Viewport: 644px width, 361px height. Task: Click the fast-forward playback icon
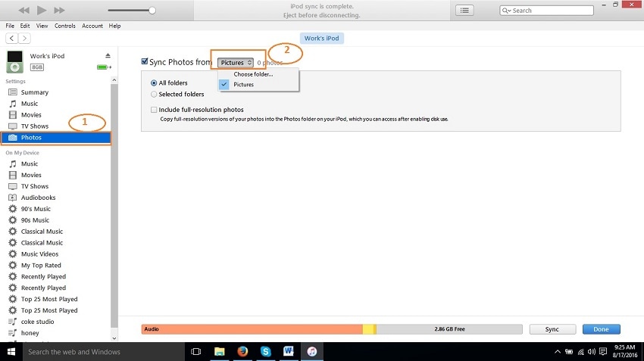(59, 11)
